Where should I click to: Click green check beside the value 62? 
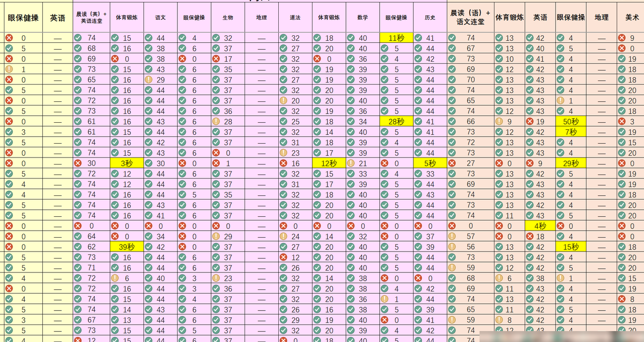(78, 247)
